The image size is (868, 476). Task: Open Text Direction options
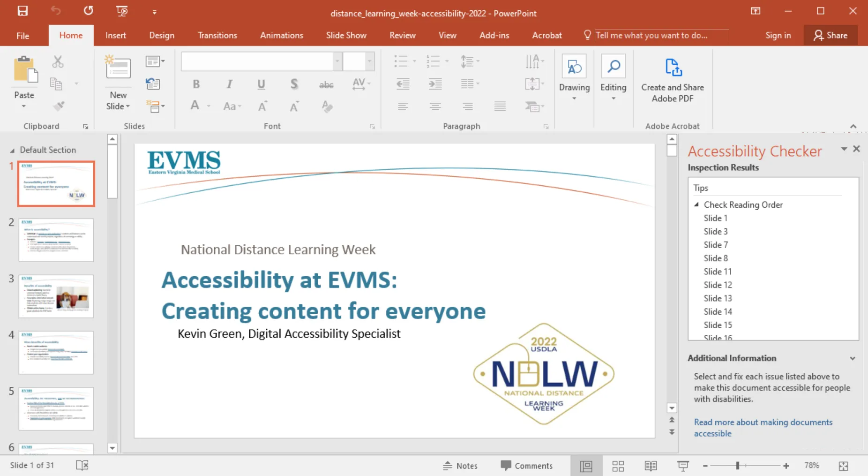[534, 61]
